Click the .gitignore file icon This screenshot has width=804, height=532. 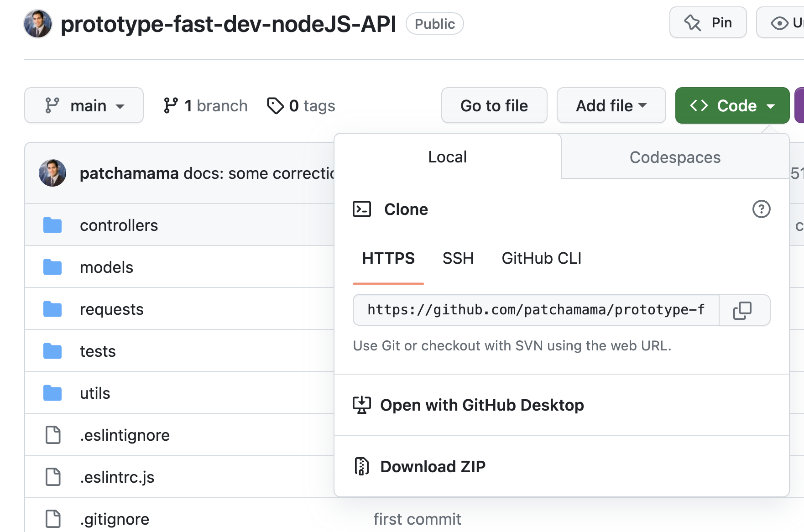coord(53,519)
